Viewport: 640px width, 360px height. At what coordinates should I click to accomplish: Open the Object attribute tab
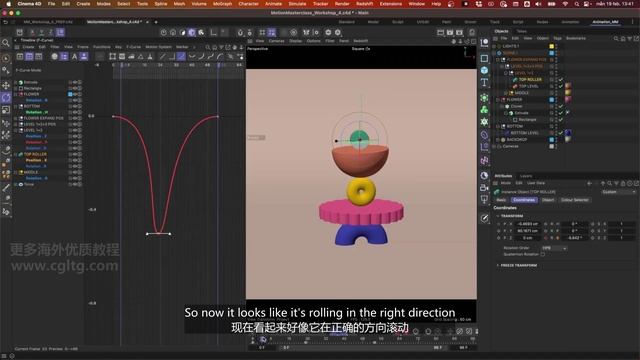pyautogui.click(x=548, y=200)
